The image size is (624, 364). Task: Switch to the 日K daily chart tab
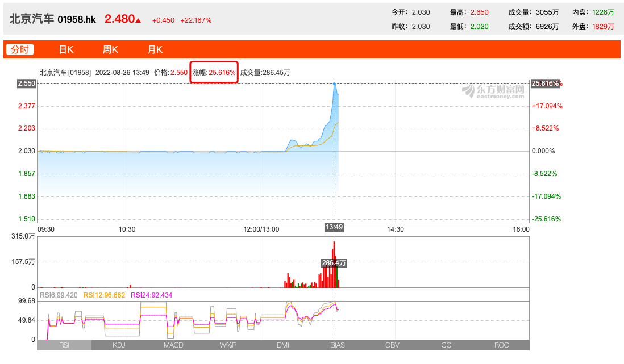(66, 49)
